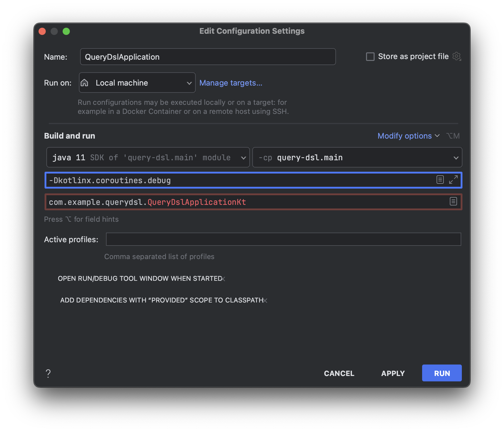Click the green zoom window button
Viewport: 504px width, 432px height.
point(66,31)
